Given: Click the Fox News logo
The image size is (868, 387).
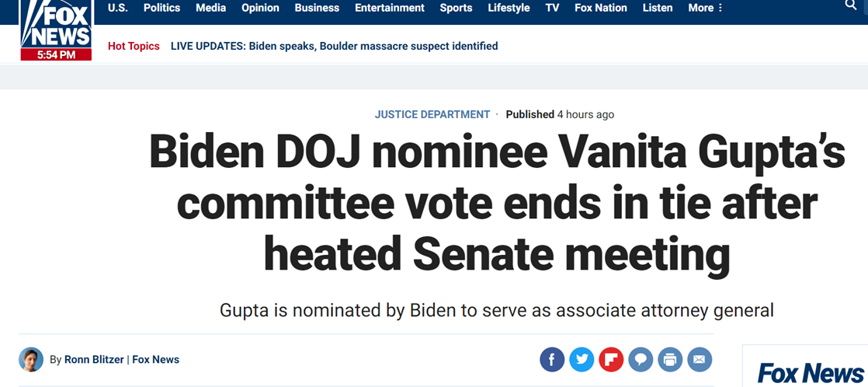Looking at the screenshot, I should point(56,29).
